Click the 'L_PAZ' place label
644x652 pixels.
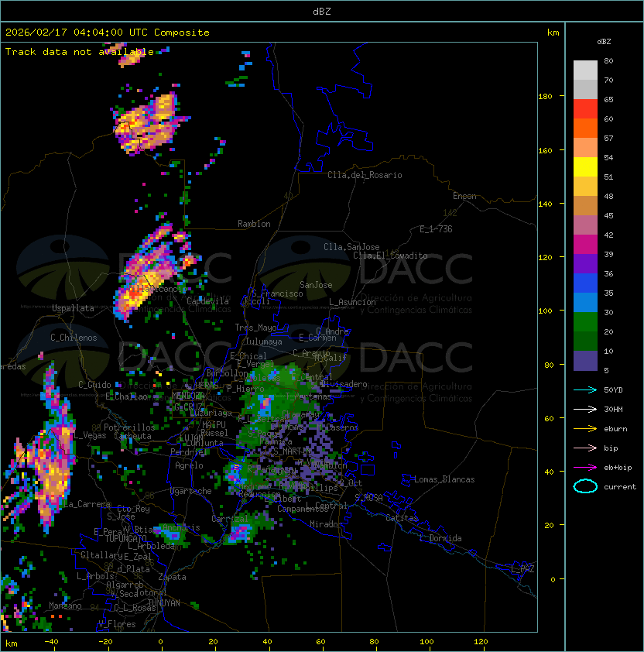pyautogui.click(x=522, y=569)
